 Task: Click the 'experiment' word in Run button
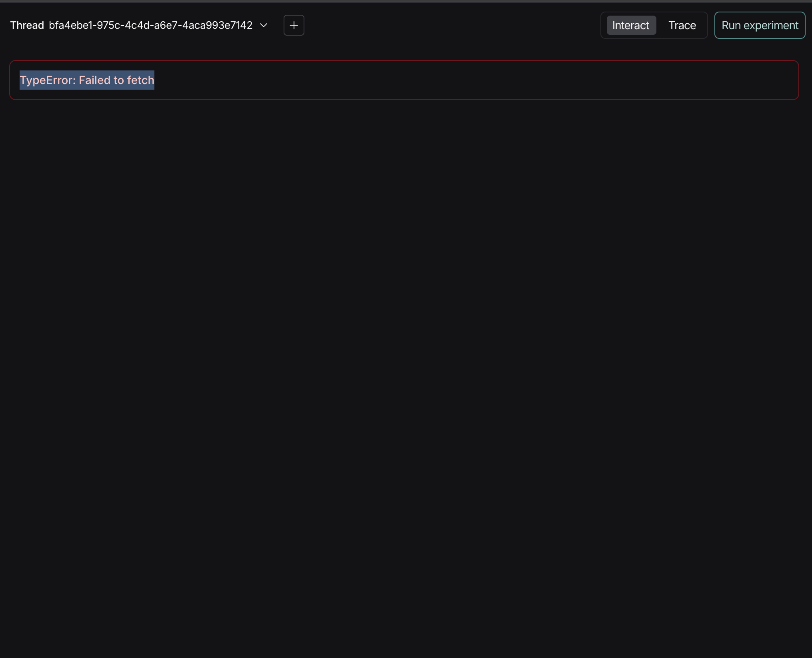(771, 25)
